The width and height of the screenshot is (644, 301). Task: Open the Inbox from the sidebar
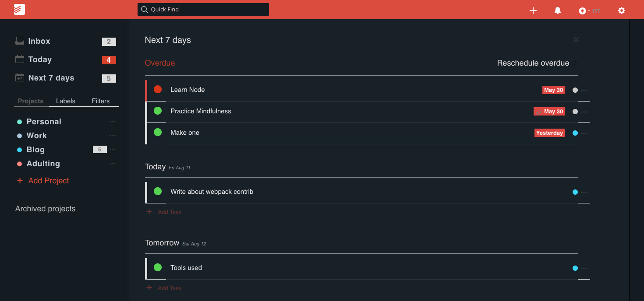[38, 41]
